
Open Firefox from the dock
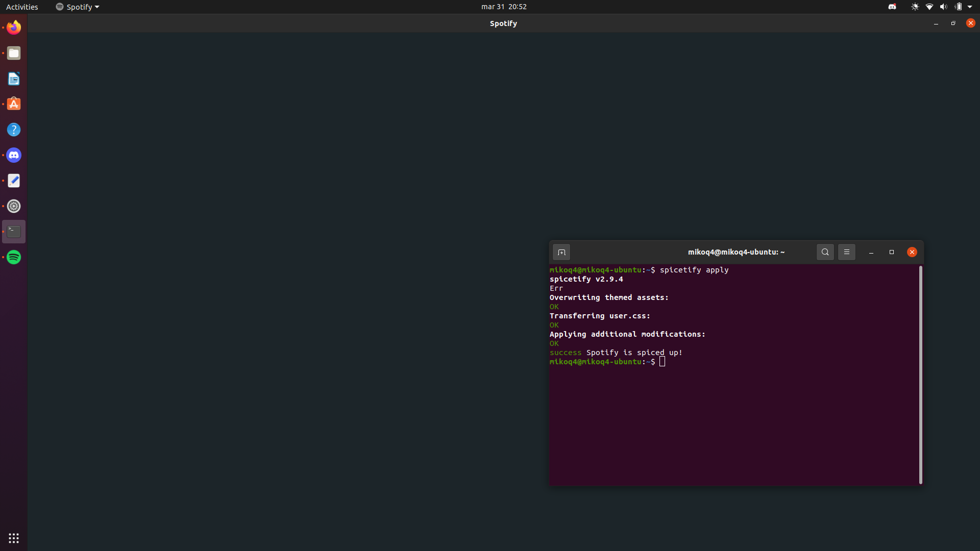14,28
